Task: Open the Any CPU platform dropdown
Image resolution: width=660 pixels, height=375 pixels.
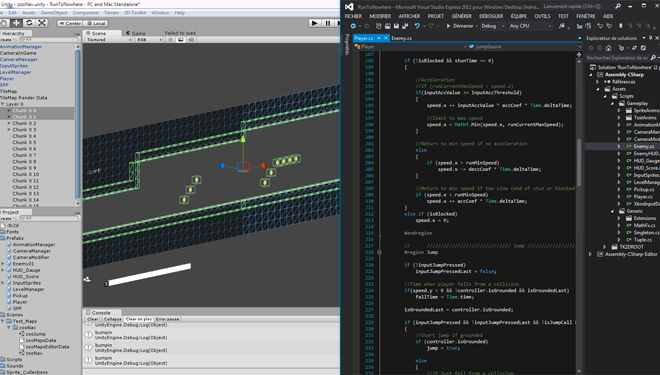Action: [x=530, y=26]
